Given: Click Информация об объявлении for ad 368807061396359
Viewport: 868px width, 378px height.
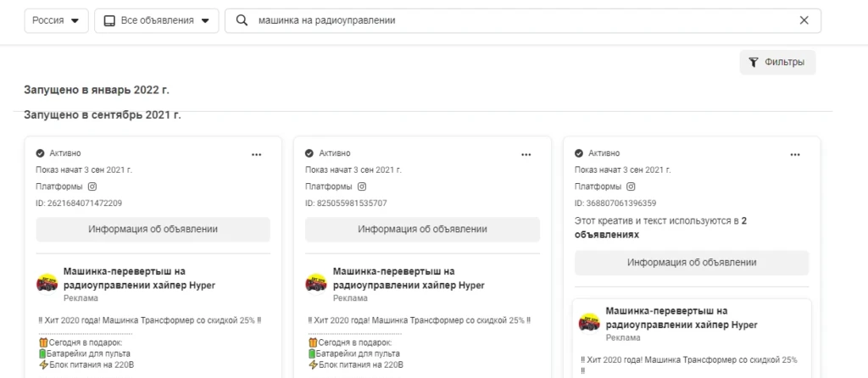Looking at the screenshot, I should coord(692,263).
